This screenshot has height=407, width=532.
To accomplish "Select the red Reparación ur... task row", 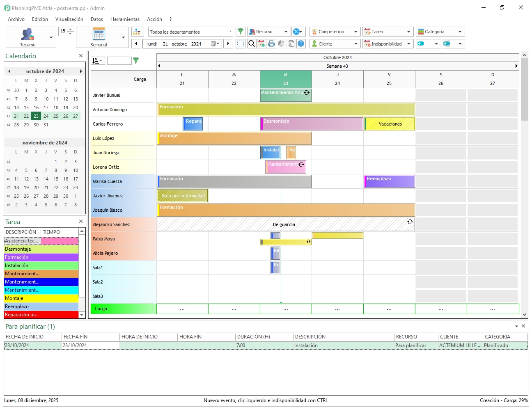I will click(41, 315).
